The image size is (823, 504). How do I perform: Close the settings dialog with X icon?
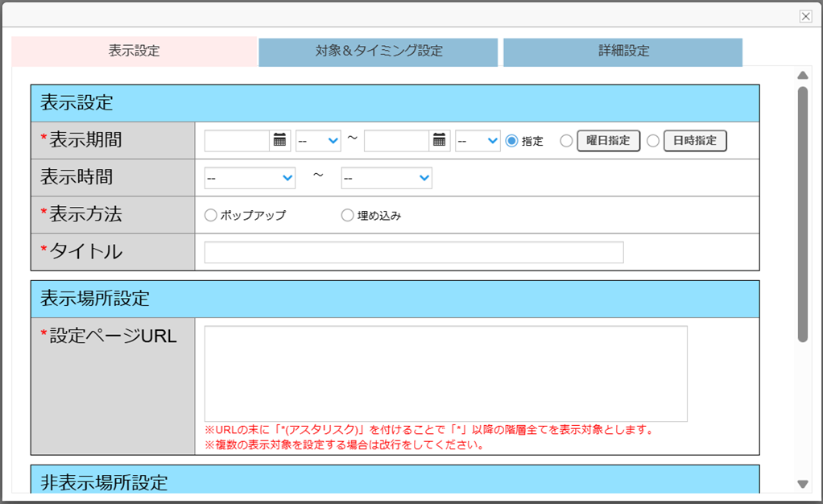click(804, 16)
